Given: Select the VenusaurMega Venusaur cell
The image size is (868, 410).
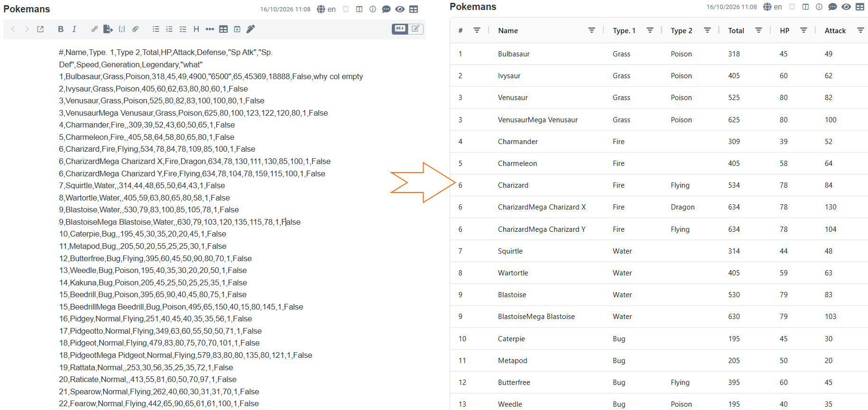Looking at the screenshot, I should coord(538,120).
